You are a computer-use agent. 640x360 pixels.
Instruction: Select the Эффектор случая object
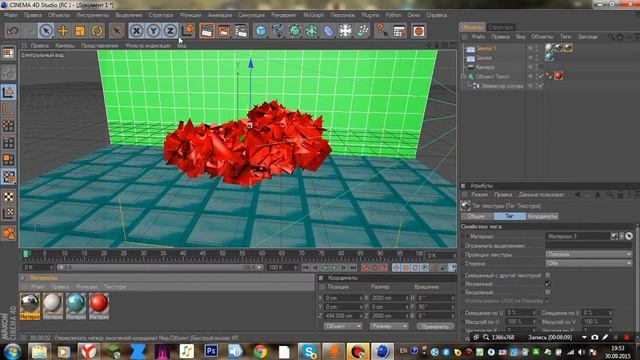pyautogui.click(x=502, y=86)
